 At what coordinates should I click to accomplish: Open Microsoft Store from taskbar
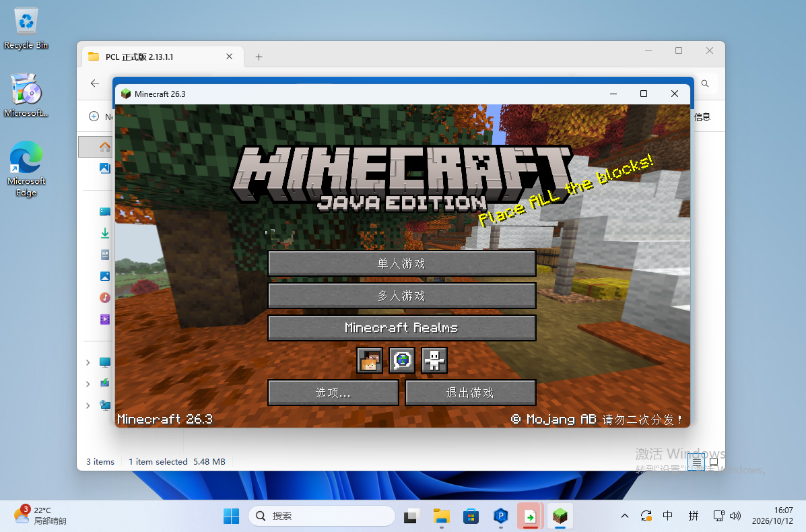(x=471, y=516)
